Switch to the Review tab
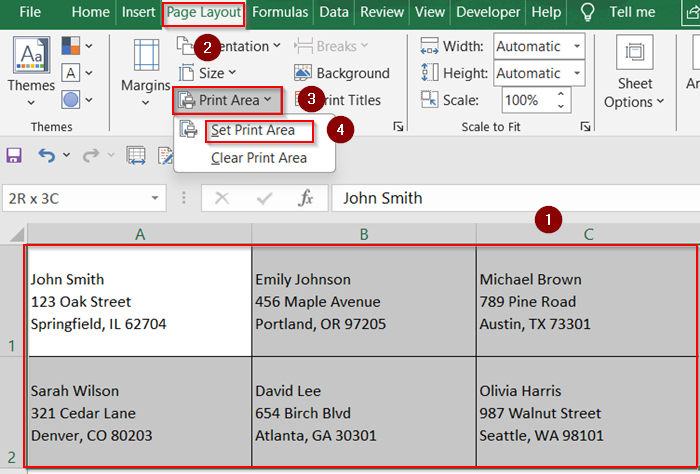700x474 pixels. coord(382,12)
